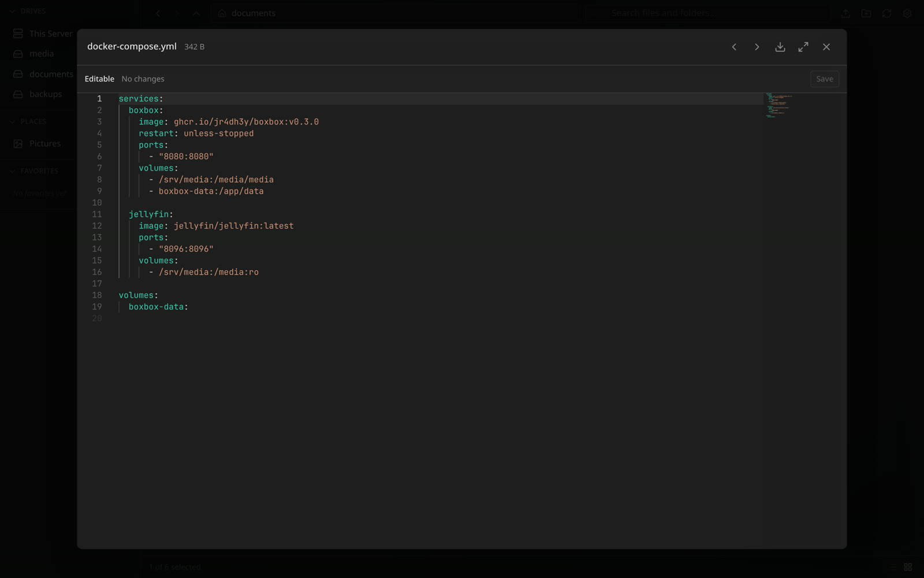Screen dimensions: 924x578
Task: Click line number 10 in the gutter
Action: click(96, 203)
